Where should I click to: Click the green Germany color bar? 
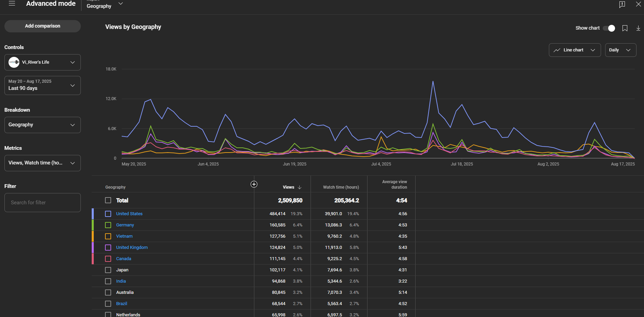click(93, 225)
